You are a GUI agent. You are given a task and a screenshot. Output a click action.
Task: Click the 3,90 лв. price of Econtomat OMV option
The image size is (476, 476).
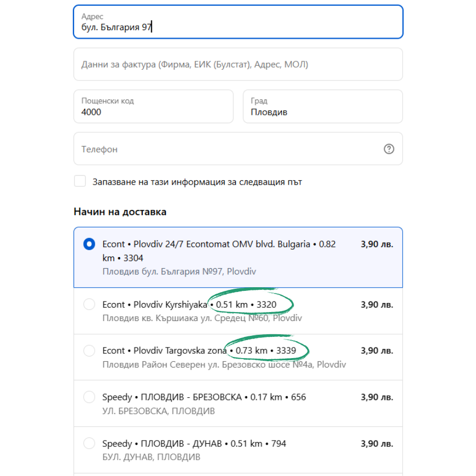click(377, 244)
